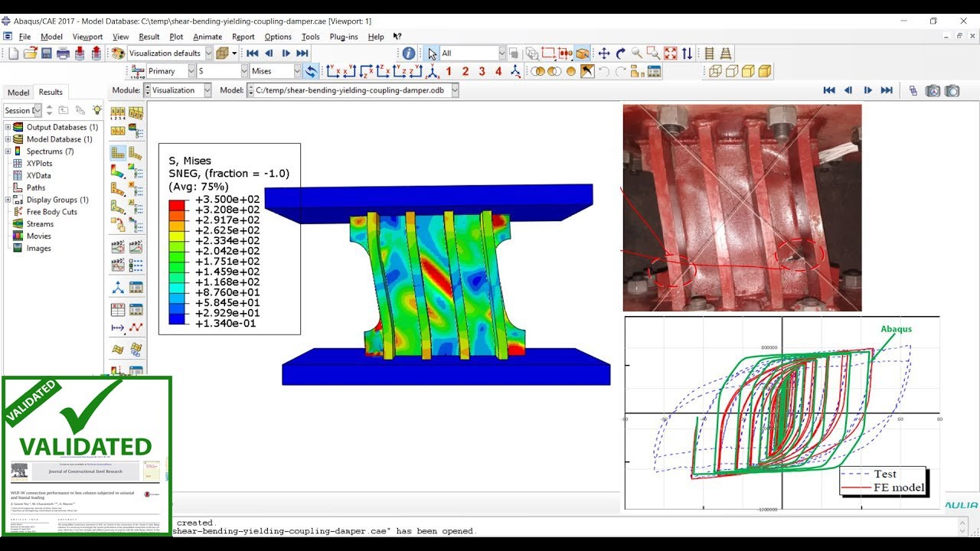Image resolution: width=980 pixels, height=551 pixels.
Task: Expand Model Database (1) tree node
Action: click(8, 139)
